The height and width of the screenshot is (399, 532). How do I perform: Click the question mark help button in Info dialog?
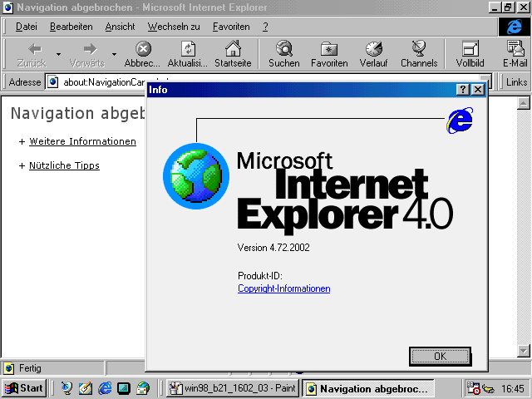pyautogui.click(x=463, y=90)
